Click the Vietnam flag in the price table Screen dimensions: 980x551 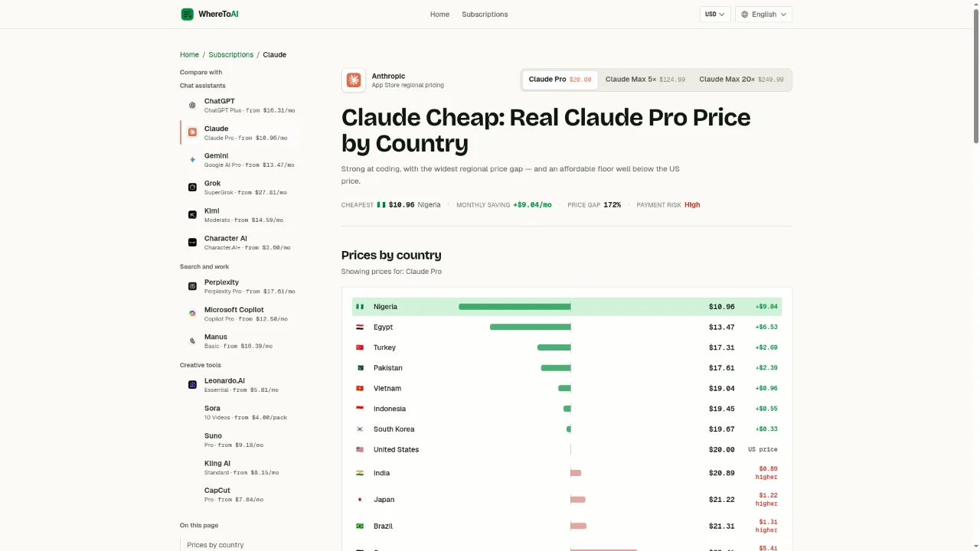360,388
